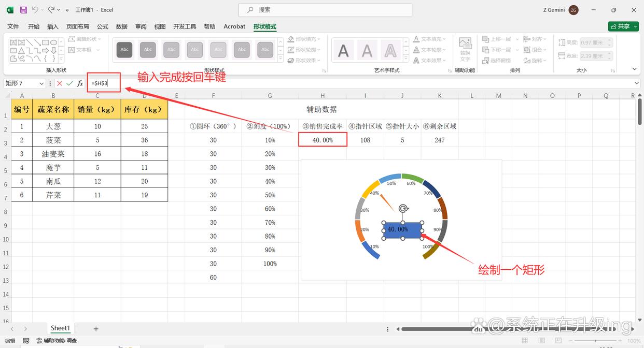Screen dimensions: 644x348
Task: Select cell H3 showing 40.00%
Action: (x=323, y=140)
